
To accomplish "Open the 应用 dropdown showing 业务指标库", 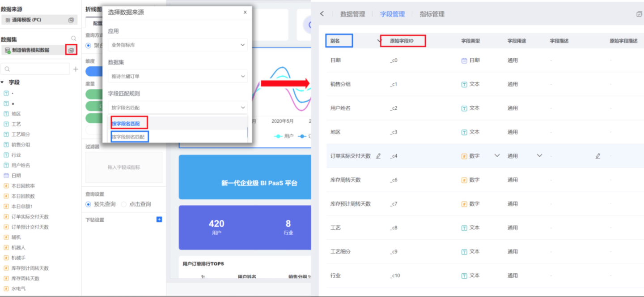I will (178, 45).
